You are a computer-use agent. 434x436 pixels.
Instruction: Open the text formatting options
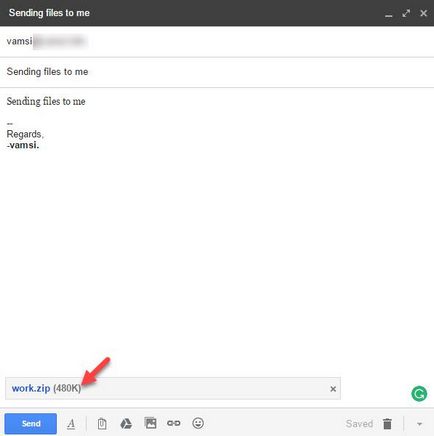click(x=71, y=424)
